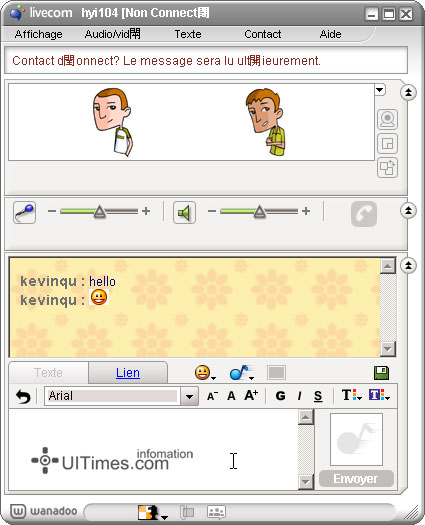The width and height of the screenshot is (425, 525).
Task: Click the message text input area
Action: tap(153, 450)
